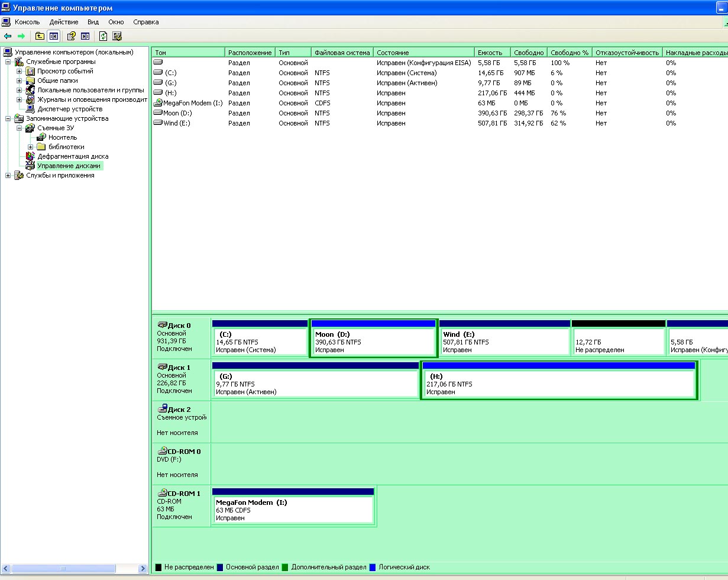Click the MegaFon Modem (I:) disc icon in volume list

tap(158, 103)
